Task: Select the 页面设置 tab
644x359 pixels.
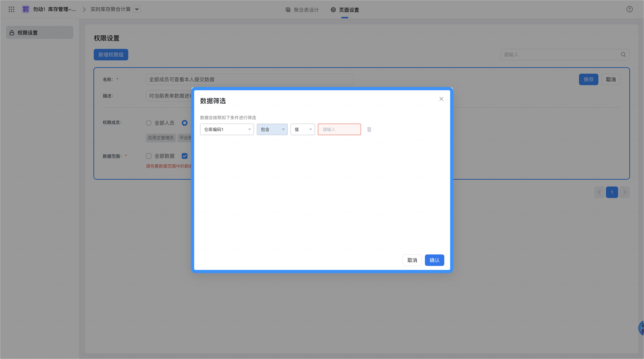Action: [345, 10]
